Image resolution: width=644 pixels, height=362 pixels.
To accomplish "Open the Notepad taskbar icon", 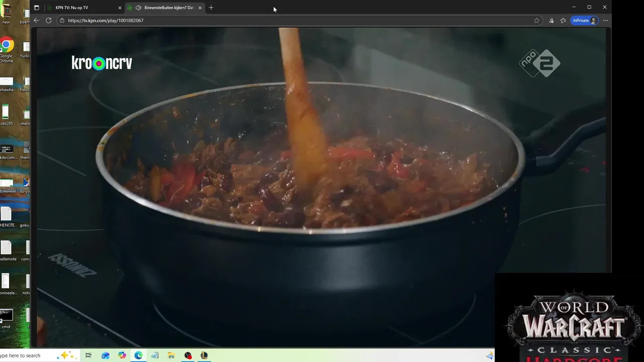I will 155,355.
